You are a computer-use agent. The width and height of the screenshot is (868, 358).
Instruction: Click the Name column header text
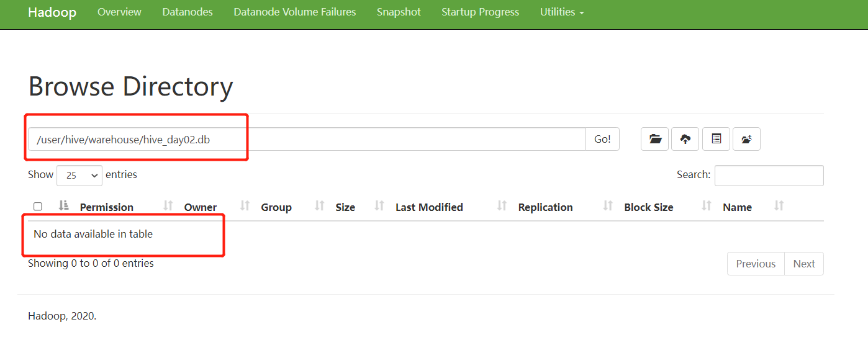(x=738, y=207)
